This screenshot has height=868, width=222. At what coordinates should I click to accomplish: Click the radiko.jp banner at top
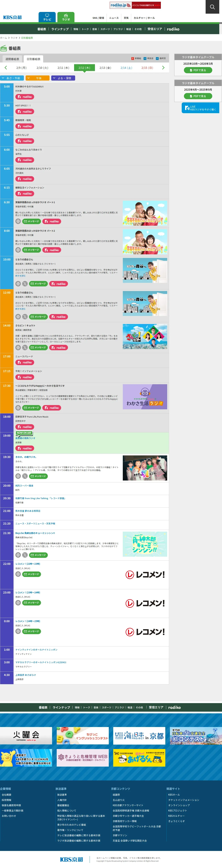coord(135,5)
